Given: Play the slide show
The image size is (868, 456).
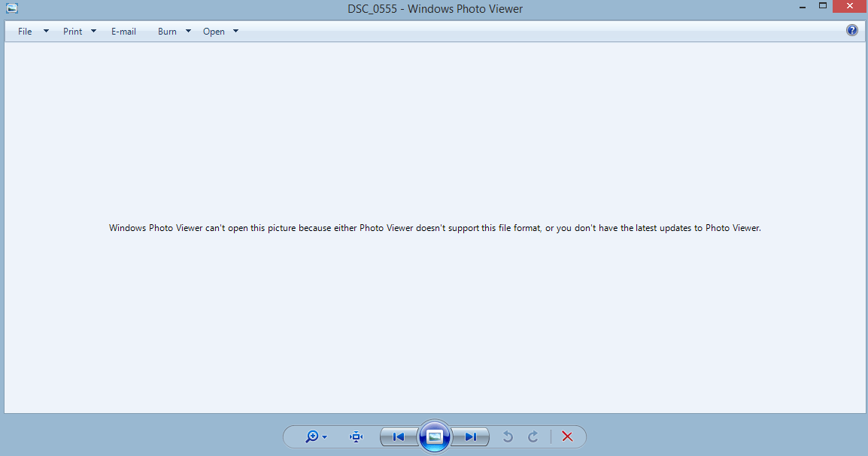Looking at the screenshot, I should click(435, 436).
